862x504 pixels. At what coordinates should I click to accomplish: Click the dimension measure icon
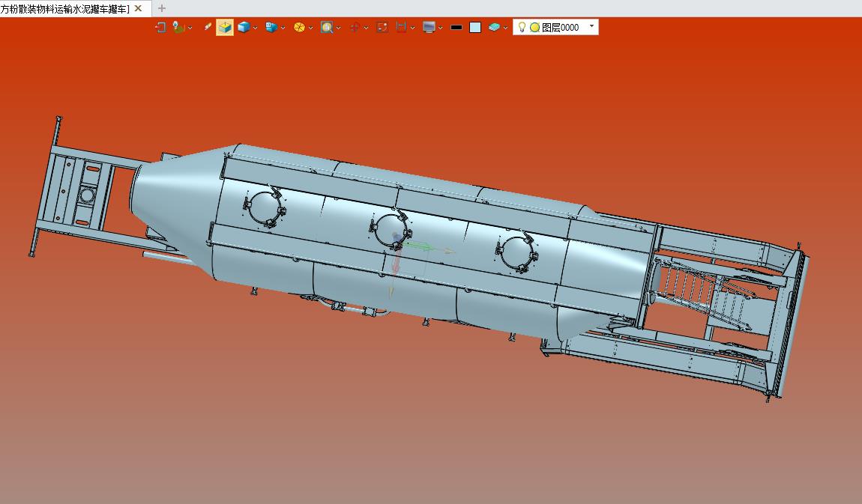click(401, 27)
